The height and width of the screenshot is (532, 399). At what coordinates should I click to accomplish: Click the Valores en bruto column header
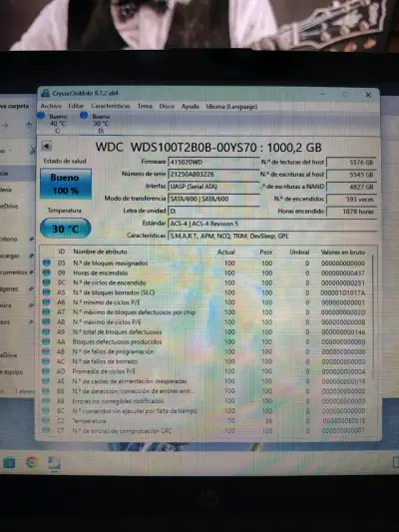343,253
